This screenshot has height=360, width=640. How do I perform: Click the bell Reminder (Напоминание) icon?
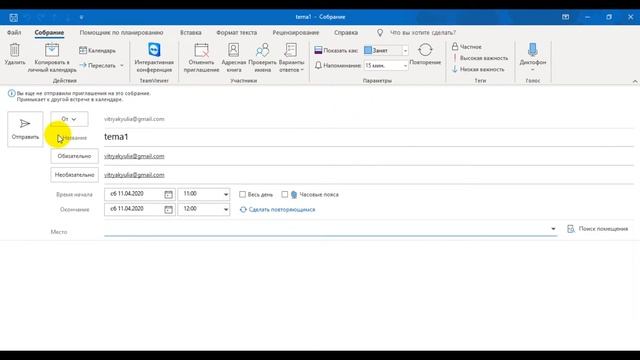318,65
